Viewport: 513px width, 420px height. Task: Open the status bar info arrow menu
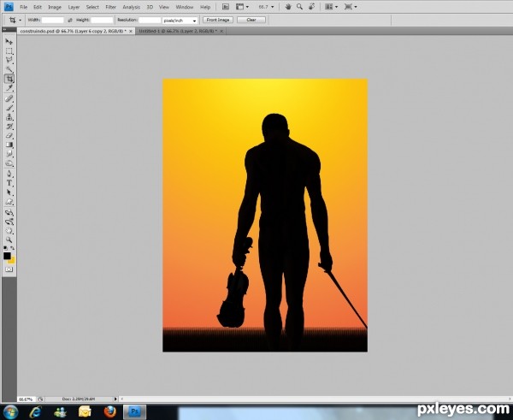pos(115,399)
